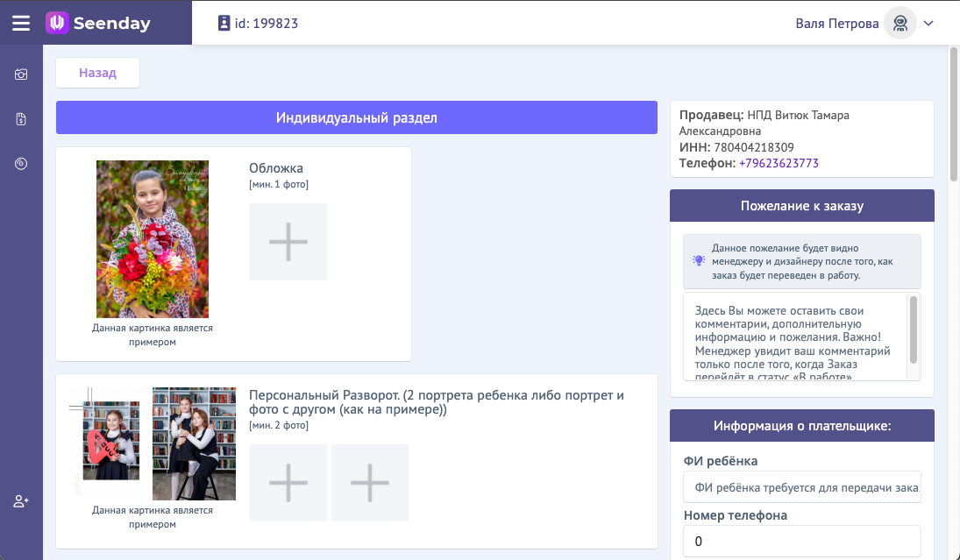Image resolution: width=960 pixels, height=560 pixels.
Task: Expand the profile dropdown beside Валя Петрова
Action: [928, 23]
